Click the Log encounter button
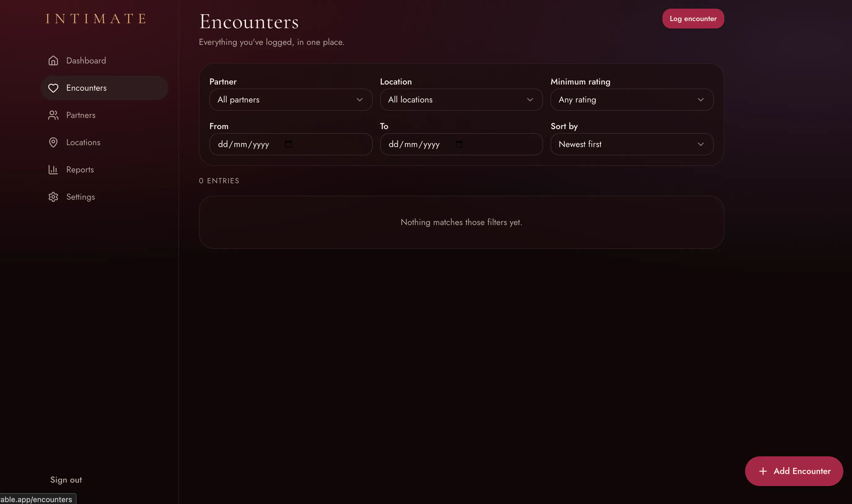The width and height of the screenshot is (852, 504). click(693, 19)
